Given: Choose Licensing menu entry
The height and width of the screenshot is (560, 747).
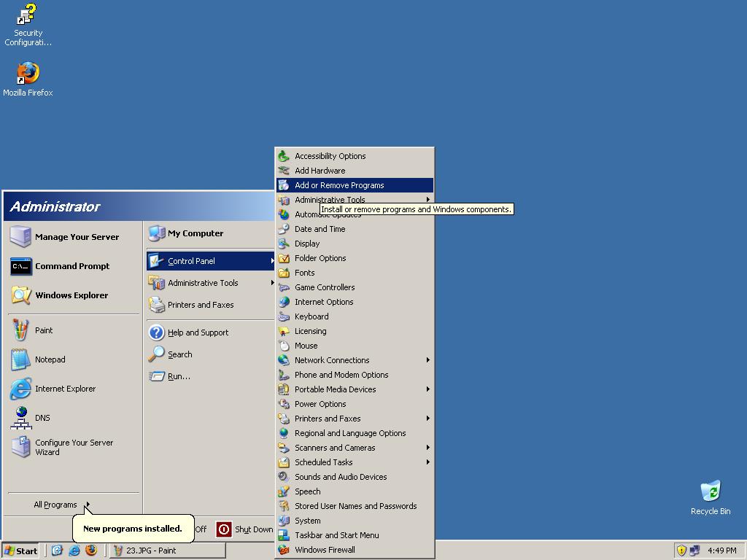Looking at the screenshot, I should [x=355, y=331].
